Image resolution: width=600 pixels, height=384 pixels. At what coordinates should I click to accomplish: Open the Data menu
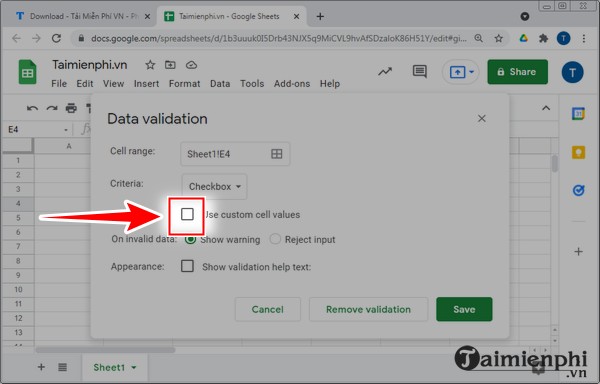point(220,83)
